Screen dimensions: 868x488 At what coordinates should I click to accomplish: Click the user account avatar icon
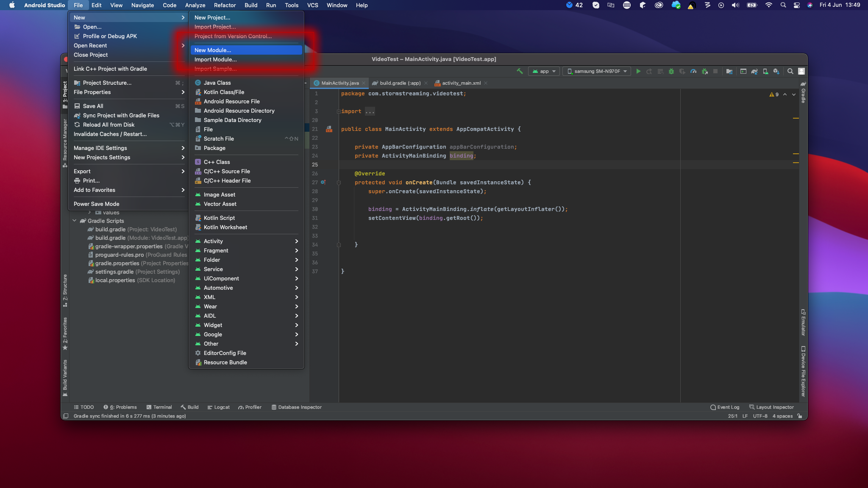pyautogui.click(x=801, y=71)
